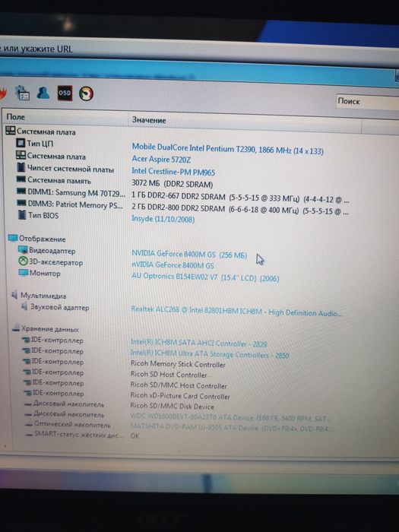The image size is (399, 532).
Task: Select the Хранение данных category label
Action: (50, 329)
